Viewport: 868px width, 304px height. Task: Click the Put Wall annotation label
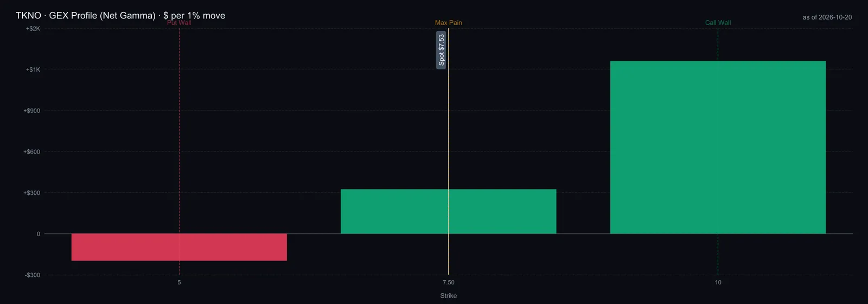pyautogui.click(x=179, y=23)
